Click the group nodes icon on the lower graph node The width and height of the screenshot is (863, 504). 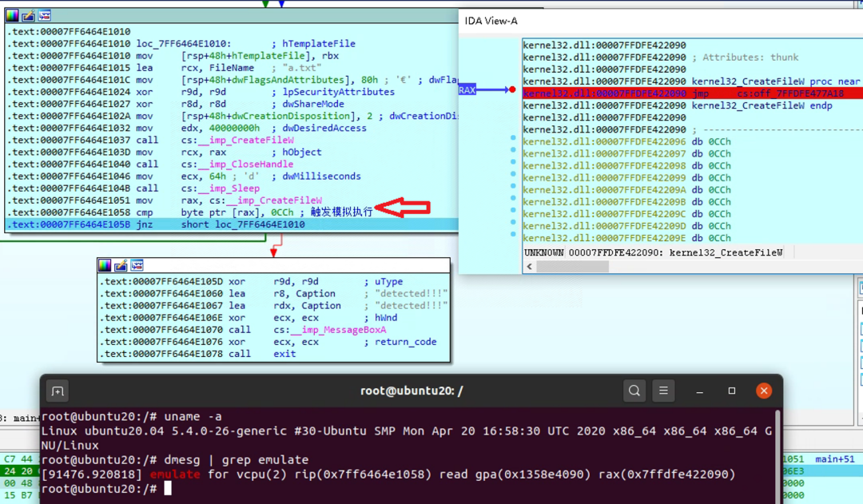137,266
